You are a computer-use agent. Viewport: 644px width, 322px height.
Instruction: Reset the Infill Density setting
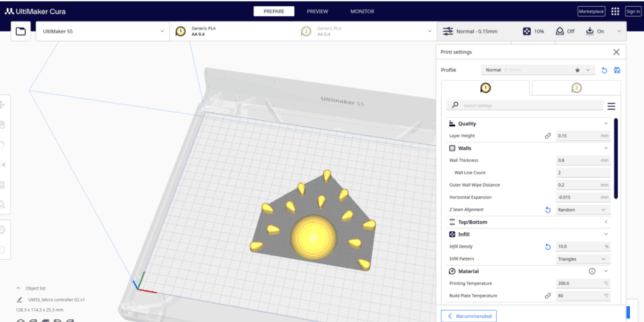click(548, 247)
